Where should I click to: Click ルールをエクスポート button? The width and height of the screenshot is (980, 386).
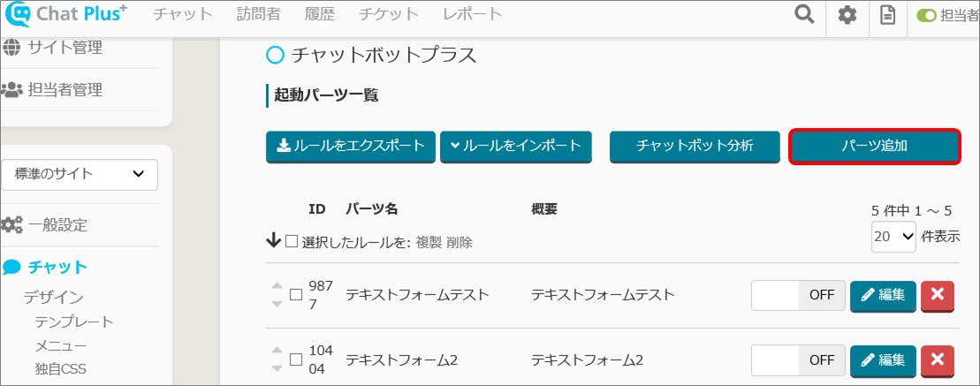(350, 146)
